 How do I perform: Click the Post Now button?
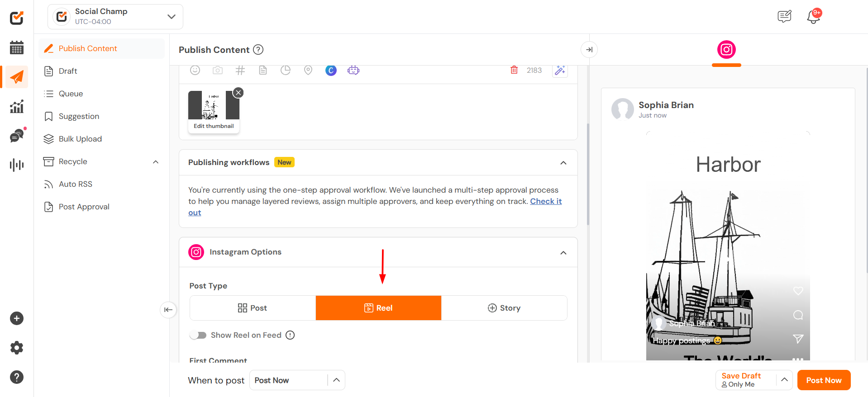824,380
